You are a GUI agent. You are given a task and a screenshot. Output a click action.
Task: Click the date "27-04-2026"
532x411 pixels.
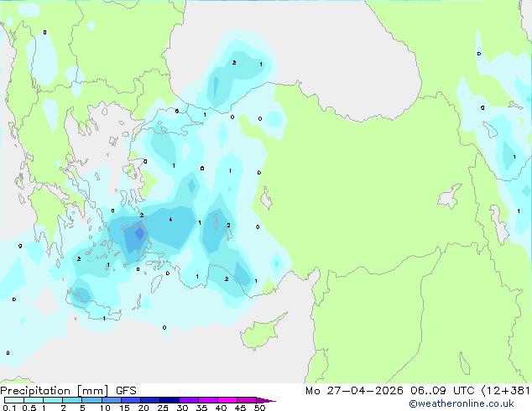click(365, 391)
